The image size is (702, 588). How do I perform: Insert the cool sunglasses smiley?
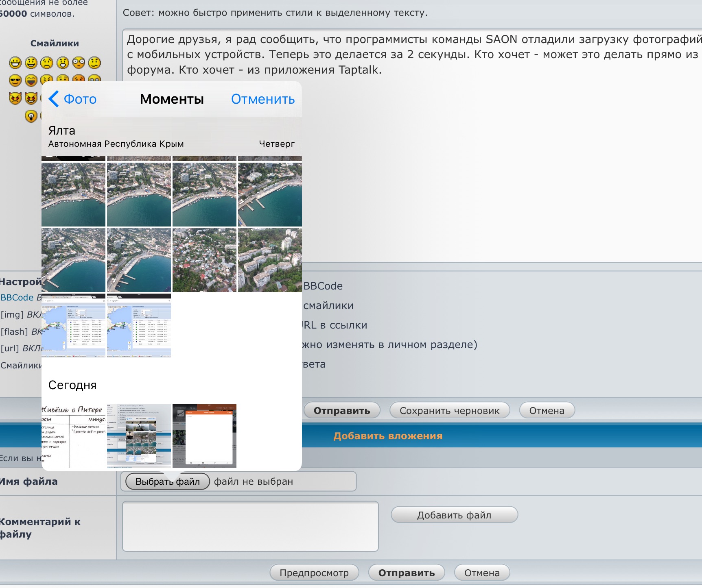point(15,81)
